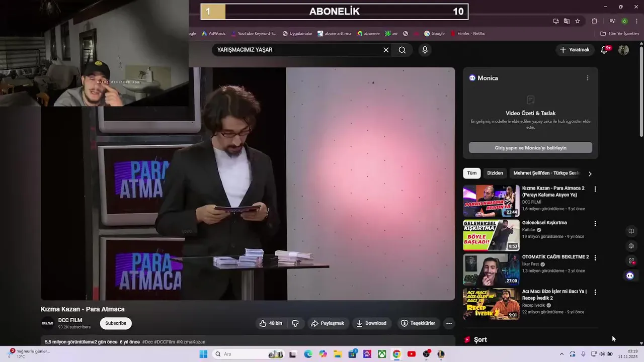
Task: Open the account avatar menu
Action: (x=623, y=50)
